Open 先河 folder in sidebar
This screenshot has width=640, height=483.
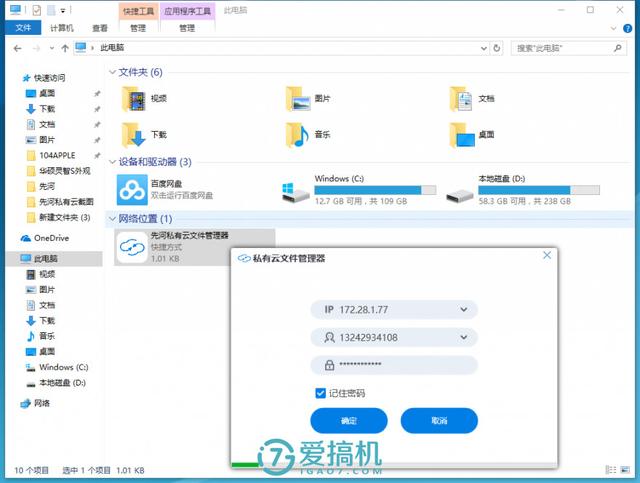[40, 187]
